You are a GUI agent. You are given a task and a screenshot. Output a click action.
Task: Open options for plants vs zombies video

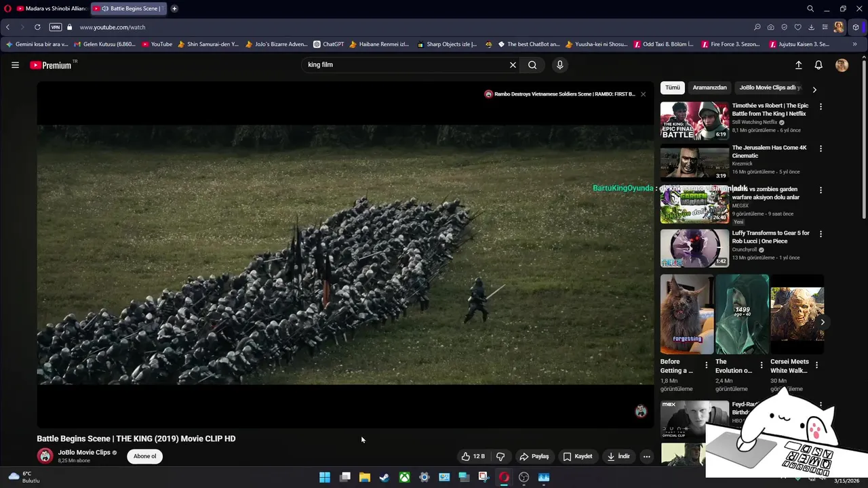821,190
